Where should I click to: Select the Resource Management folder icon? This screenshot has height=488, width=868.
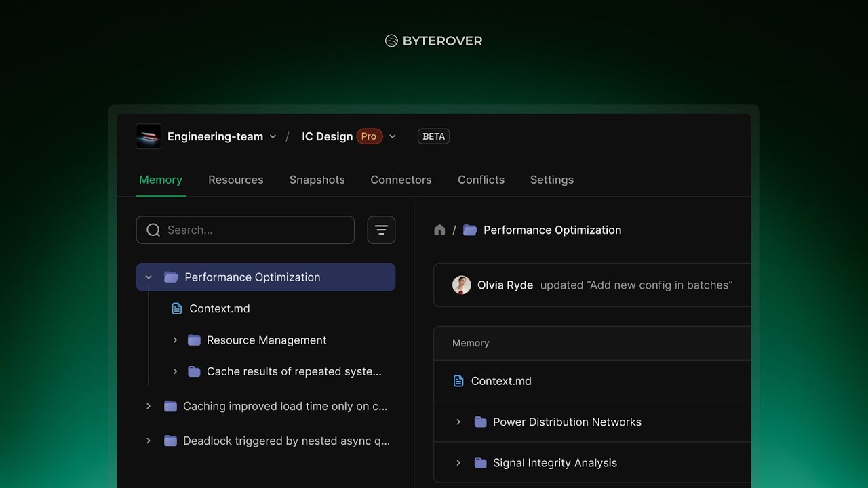194,340
